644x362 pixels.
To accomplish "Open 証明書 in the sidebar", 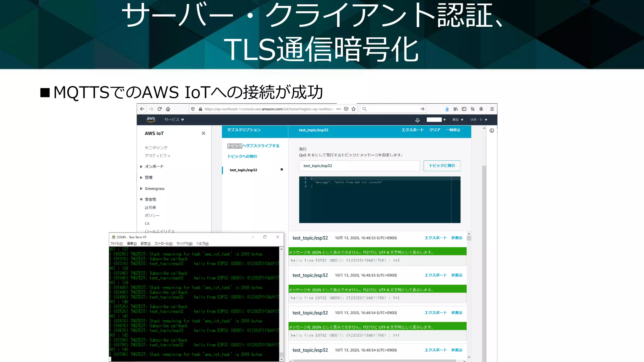I will (x=150, y=208).
